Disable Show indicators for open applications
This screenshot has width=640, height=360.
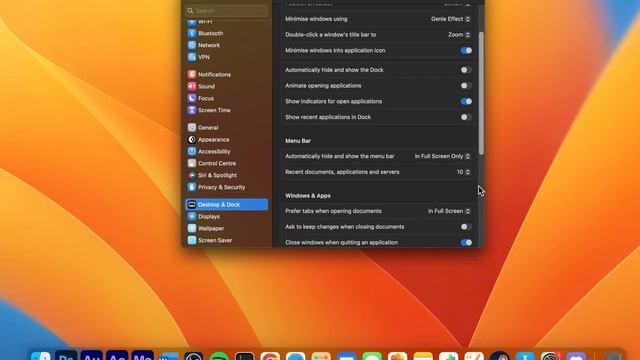coord(466,101)
